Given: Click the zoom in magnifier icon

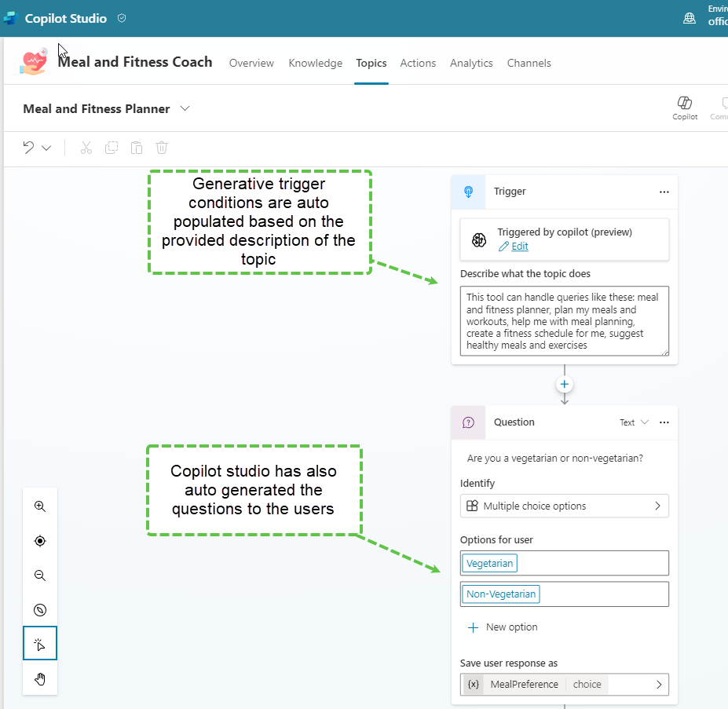Looking at the screenshot, I should click(x=40, y=506).
